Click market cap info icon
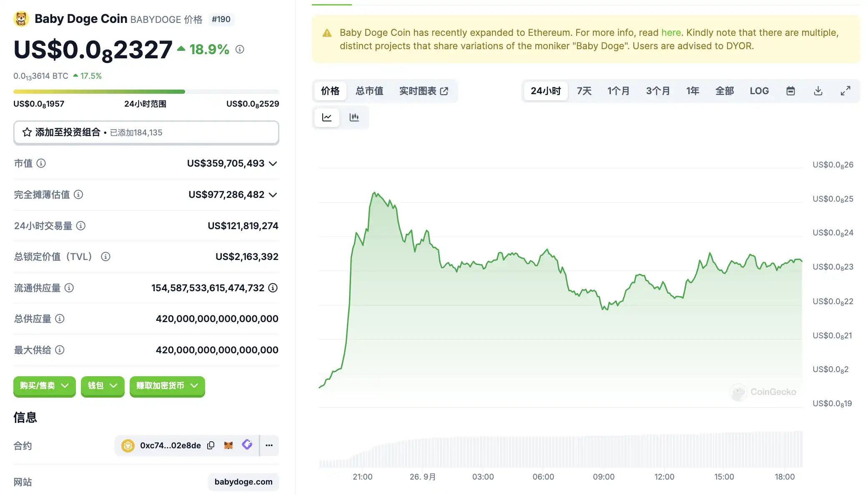 [x=41, y=163]
